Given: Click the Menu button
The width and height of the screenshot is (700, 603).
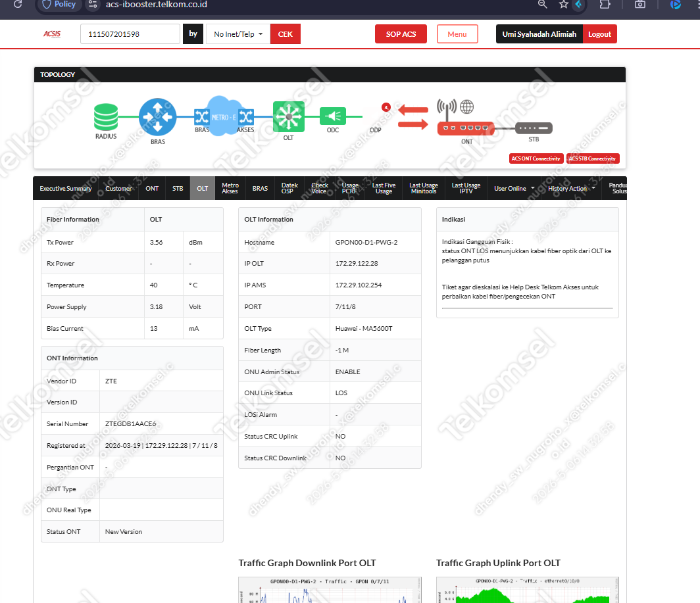Looking at the screenshot, I should coord(457,34).
